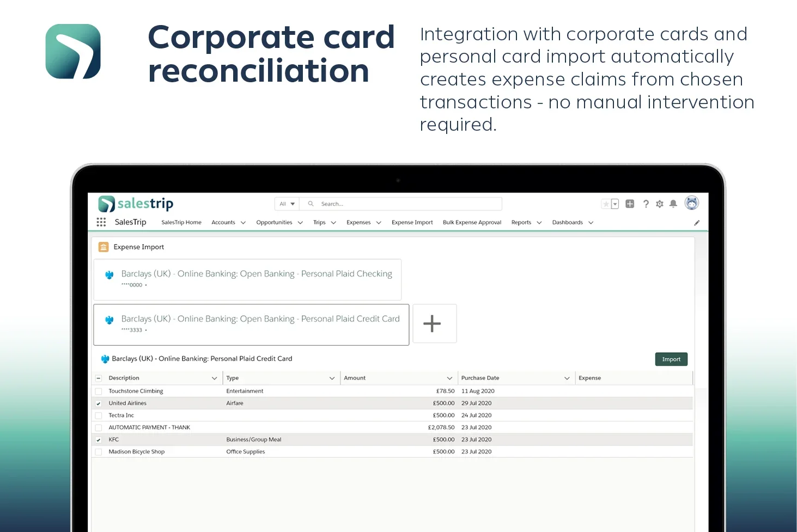The width and height of the screenshot is (797, 532).
Task: Click the Touchstone Climbing description
Action: (136, 392)
